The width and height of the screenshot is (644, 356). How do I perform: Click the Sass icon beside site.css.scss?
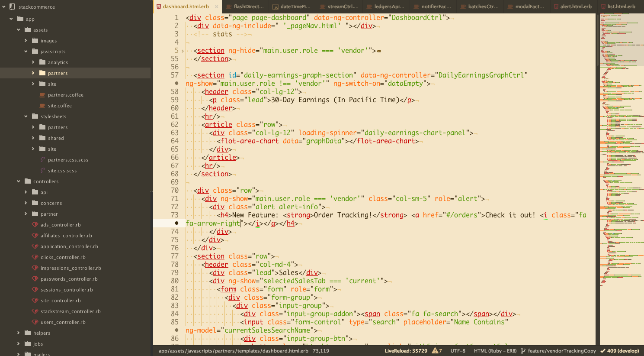click(x=42, y=171)
